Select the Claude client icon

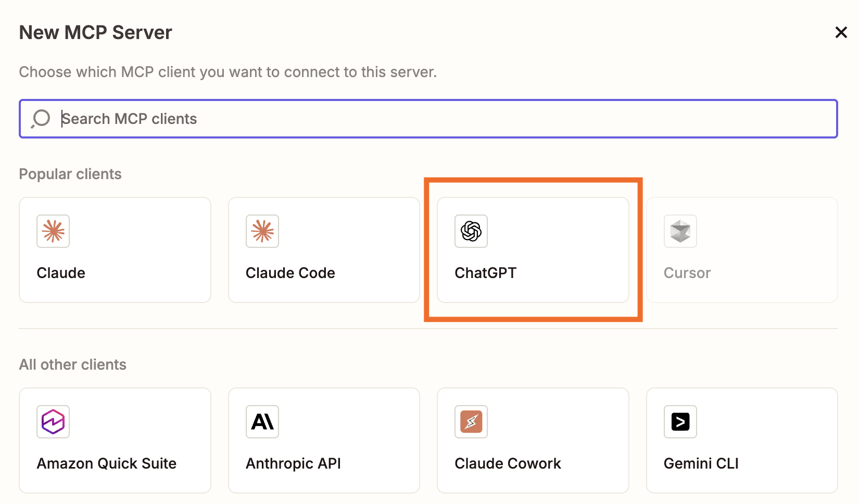pos(53,231)
